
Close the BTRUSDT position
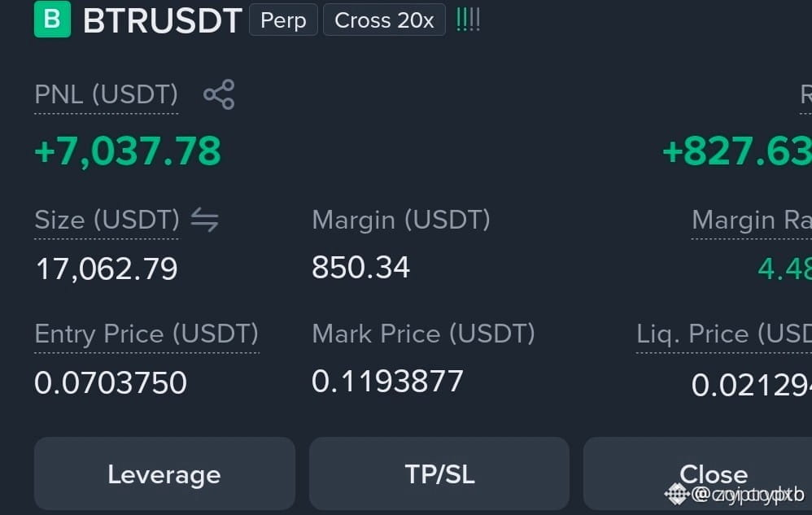click(x=697, y=474)
